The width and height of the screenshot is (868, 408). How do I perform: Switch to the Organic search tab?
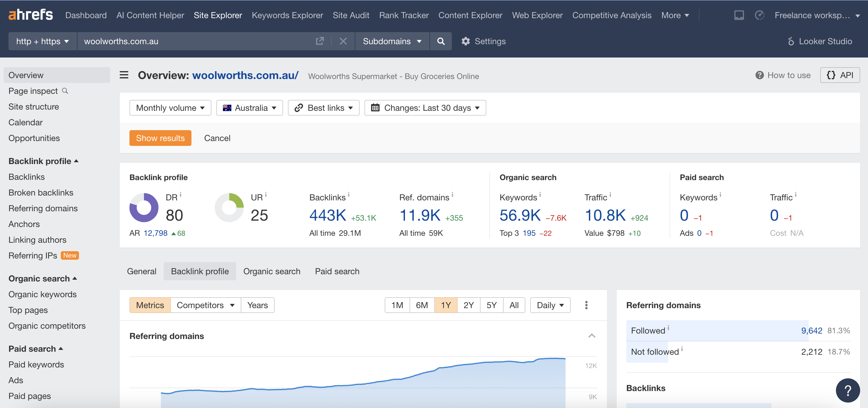[272, 271]
